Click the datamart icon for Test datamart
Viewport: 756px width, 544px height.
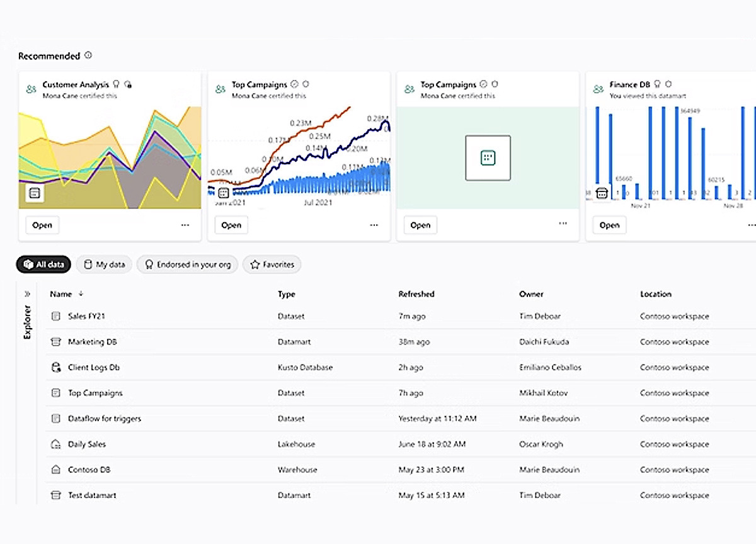pyautogui.click(x=55, y=495)
